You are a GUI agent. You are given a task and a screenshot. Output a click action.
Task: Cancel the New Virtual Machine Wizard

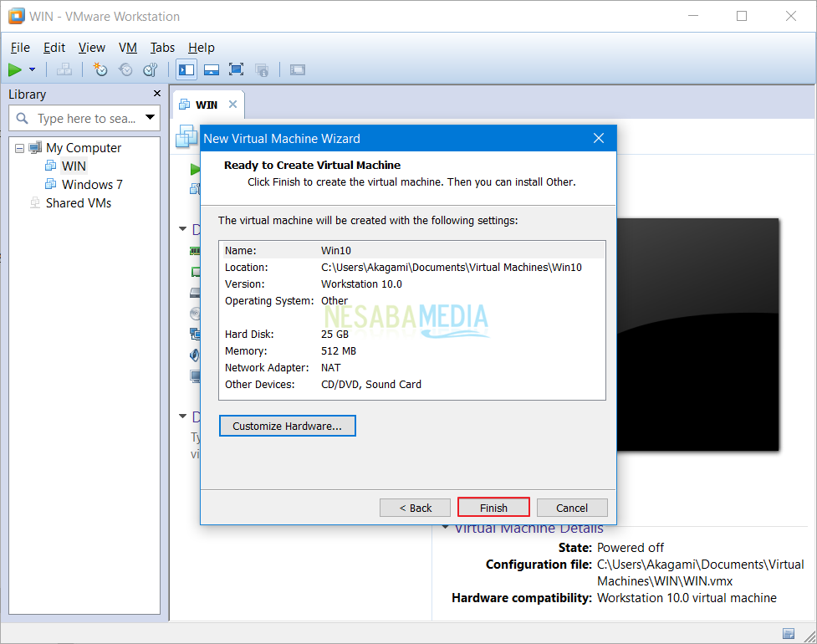(x=572, y=508)
